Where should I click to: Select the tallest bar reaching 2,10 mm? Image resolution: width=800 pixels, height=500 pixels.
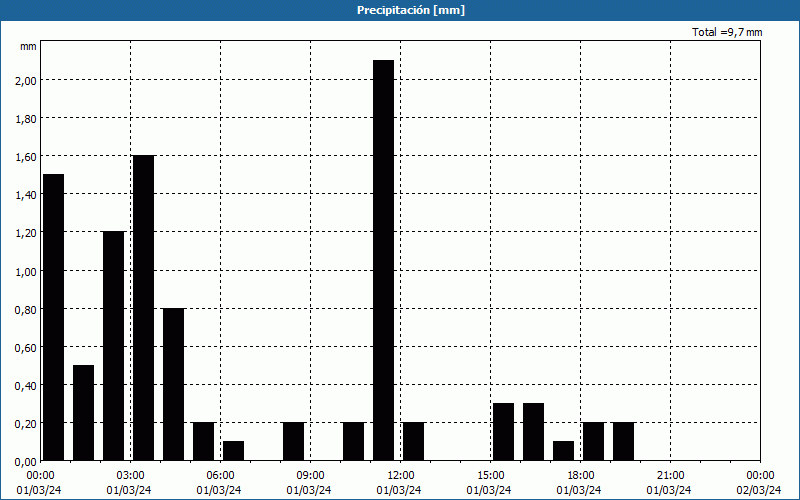(x=384, y=260)
